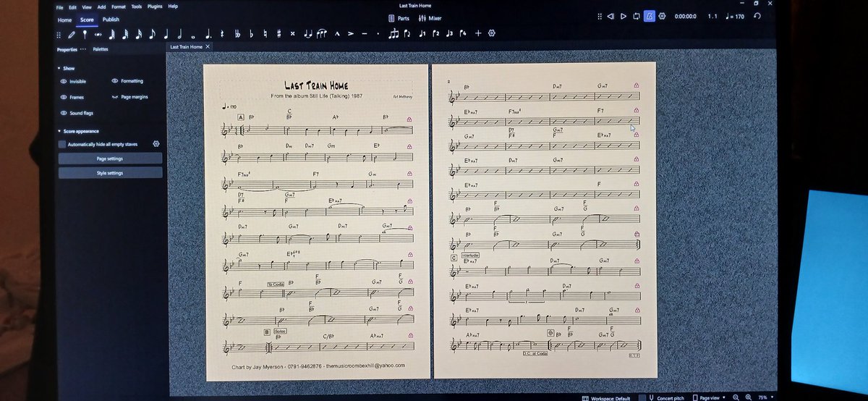Open the Parts dialog
The height and width of the screenshot is (401, 868).
(399, 18)
